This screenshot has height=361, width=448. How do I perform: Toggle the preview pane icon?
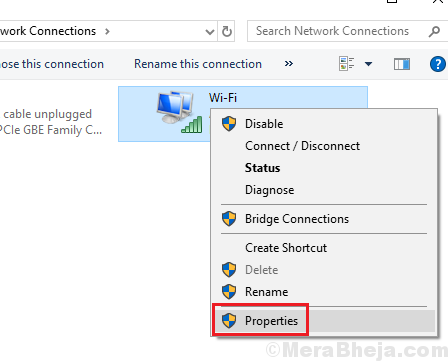pos(402,64)
